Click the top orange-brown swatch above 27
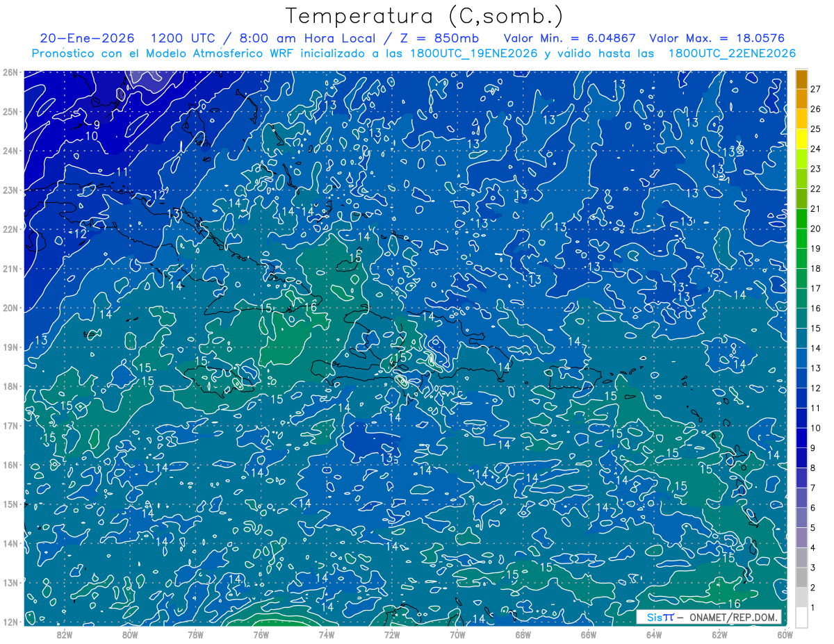The image size is (834, 644). tap(801, 79)
